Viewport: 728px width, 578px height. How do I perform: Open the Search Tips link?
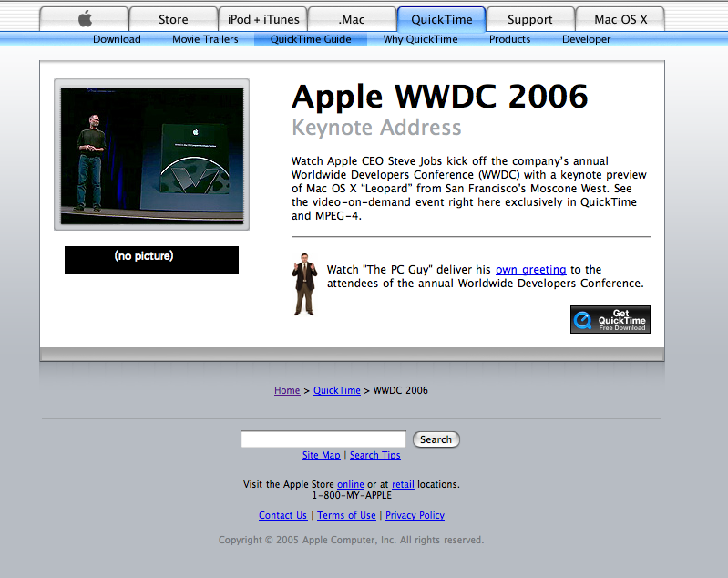(375, 455)
